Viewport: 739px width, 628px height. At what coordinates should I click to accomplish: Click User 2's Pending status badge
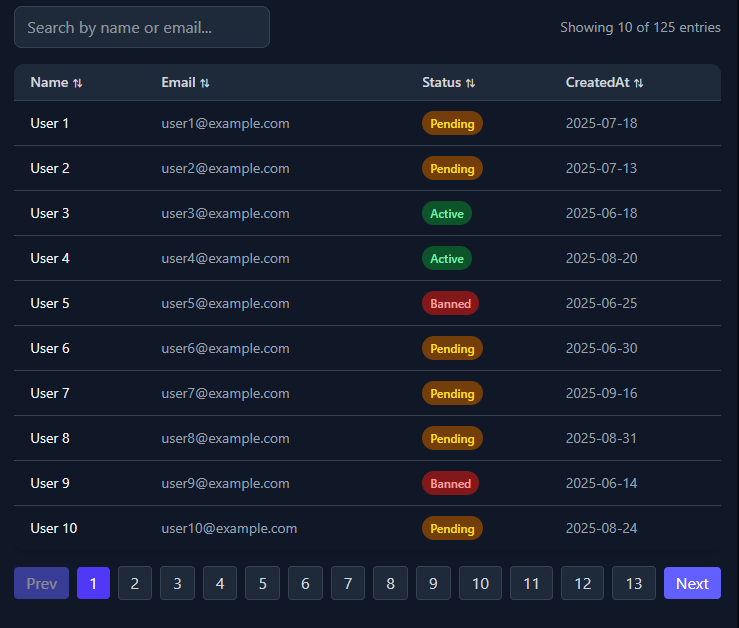[452, 168]
